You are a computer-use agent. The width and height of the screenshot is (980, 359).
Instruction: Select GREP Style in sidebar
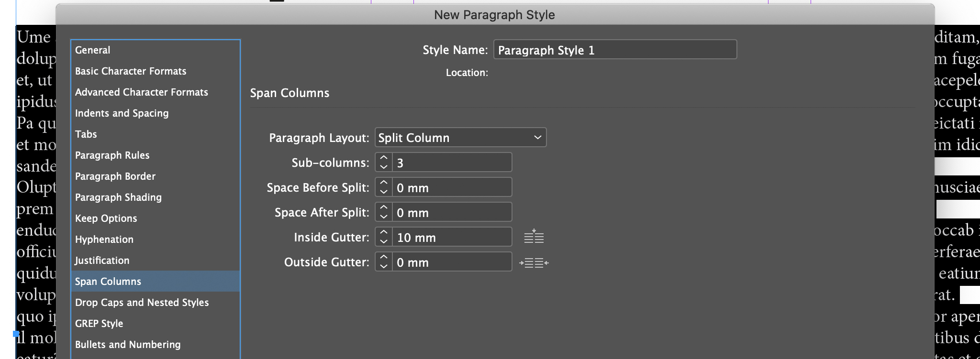[x=99, y=324]
